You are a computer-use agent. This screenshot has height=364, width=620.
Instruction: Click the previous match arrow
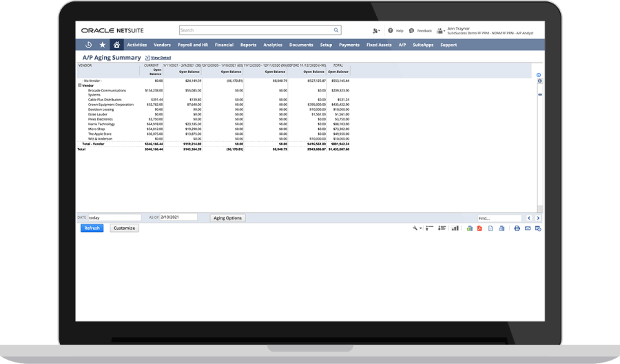click(x=529, y=218)
